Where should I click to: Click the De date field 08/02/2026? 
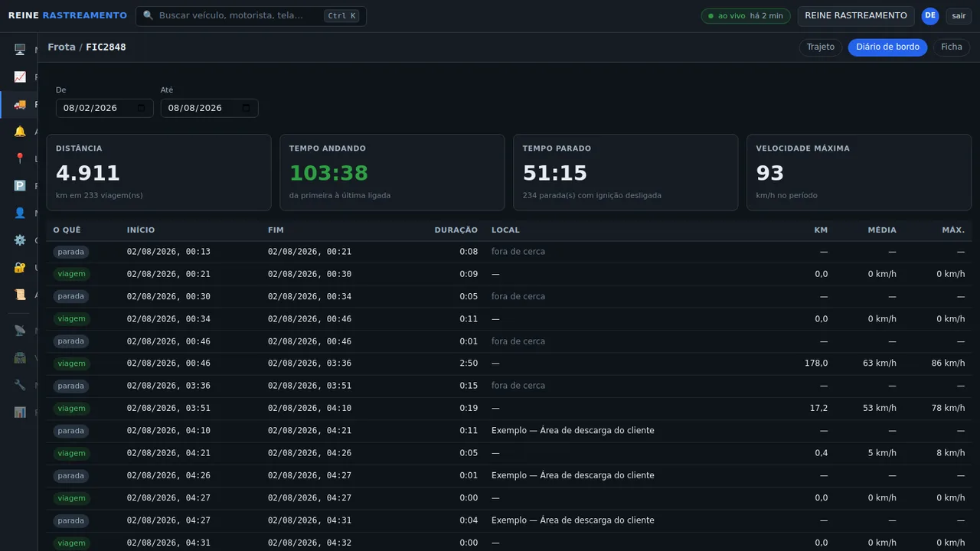105,108
